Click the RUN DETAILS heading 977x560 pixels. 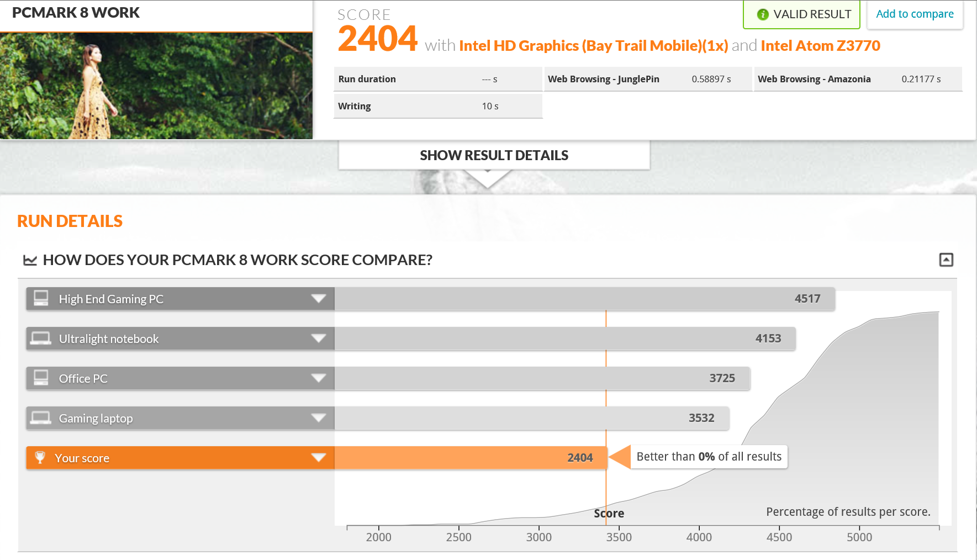point(70,221)
